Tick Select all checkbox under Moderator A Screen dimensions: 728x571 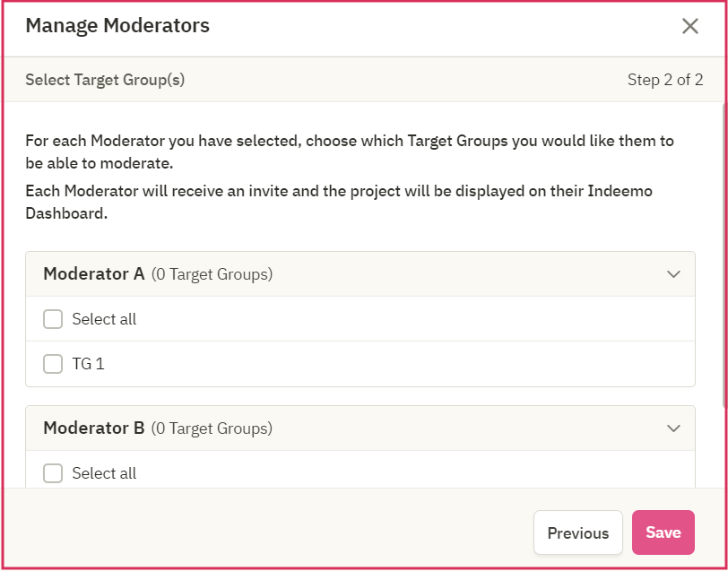pyautogui.click(x=53, y=319)
